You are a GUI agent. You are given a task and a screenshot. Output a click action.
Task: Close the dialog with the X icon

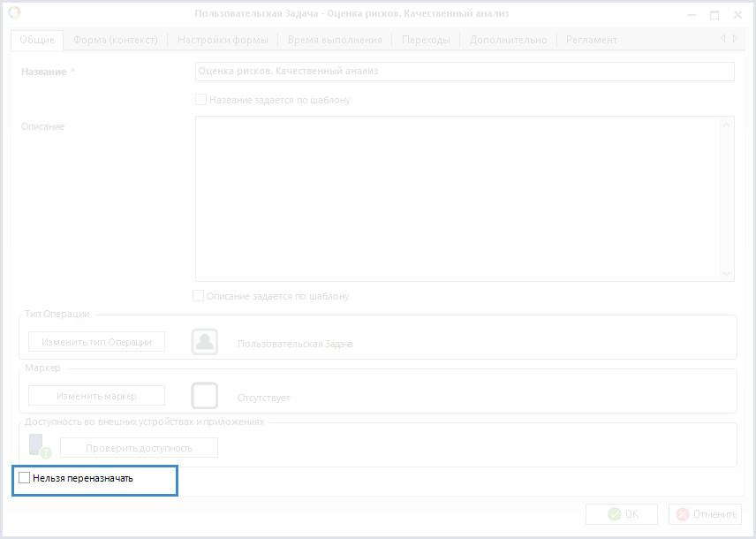click(737, 15)
